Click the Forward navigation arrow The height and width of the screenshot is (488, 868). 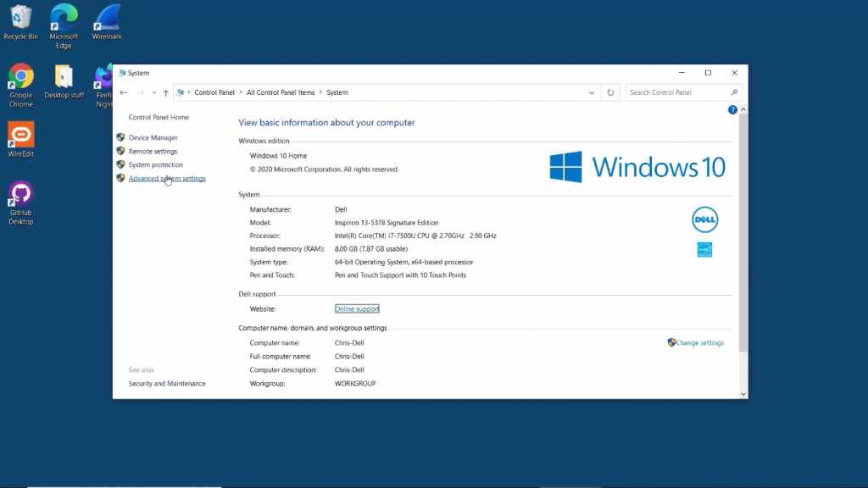[x=141, y=92]
